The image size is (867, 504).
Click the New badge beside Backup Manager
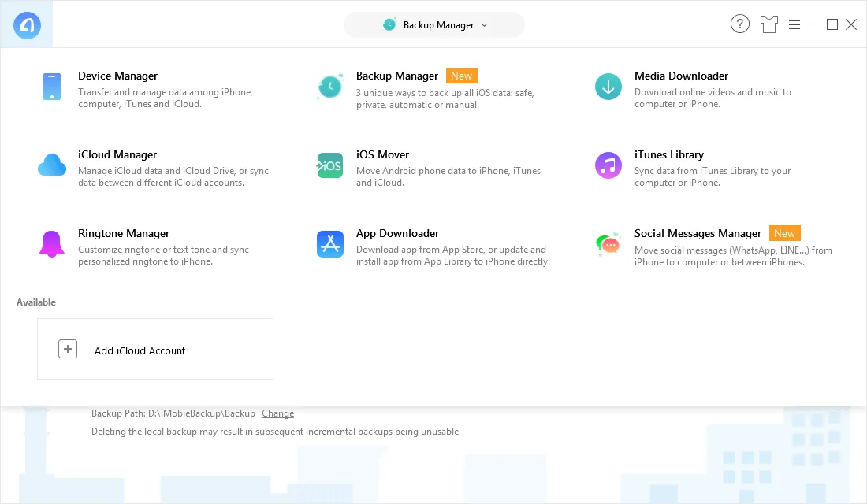pyautogui.click(x=461, y=76)
